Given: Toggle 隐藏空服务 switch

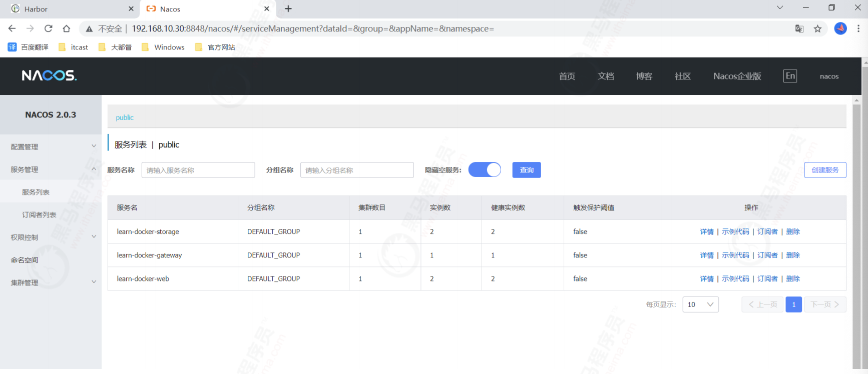Looking at the screenshot, I should 485,170.
